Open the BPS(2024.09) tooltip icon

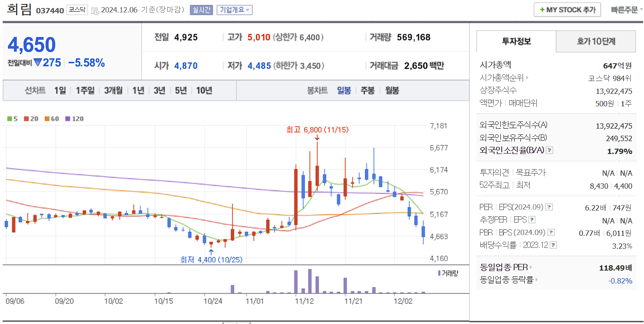[x=551, y=232]
